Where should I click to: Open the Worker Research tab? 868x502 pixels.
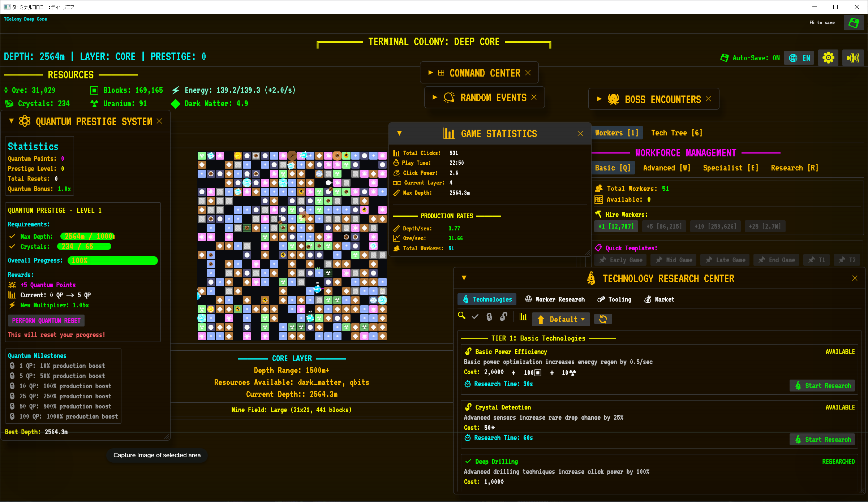click(x=555, y=299)
